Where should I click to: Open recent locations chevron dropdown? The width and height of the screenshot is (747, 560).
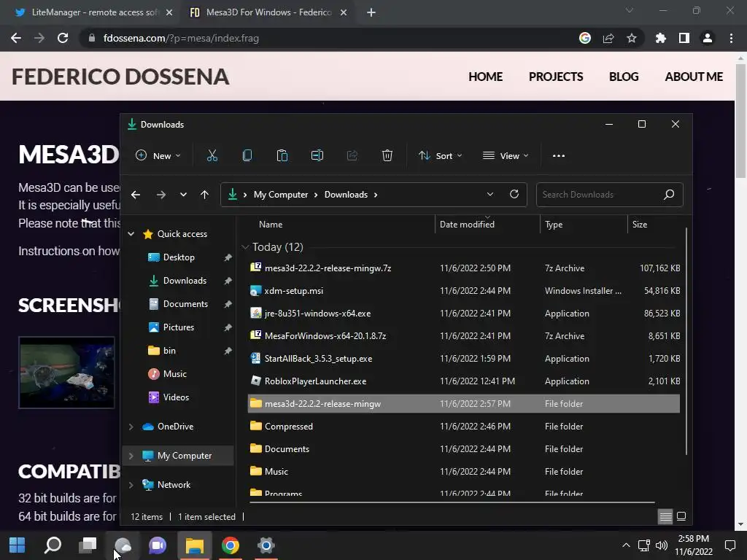click(183, 194)
